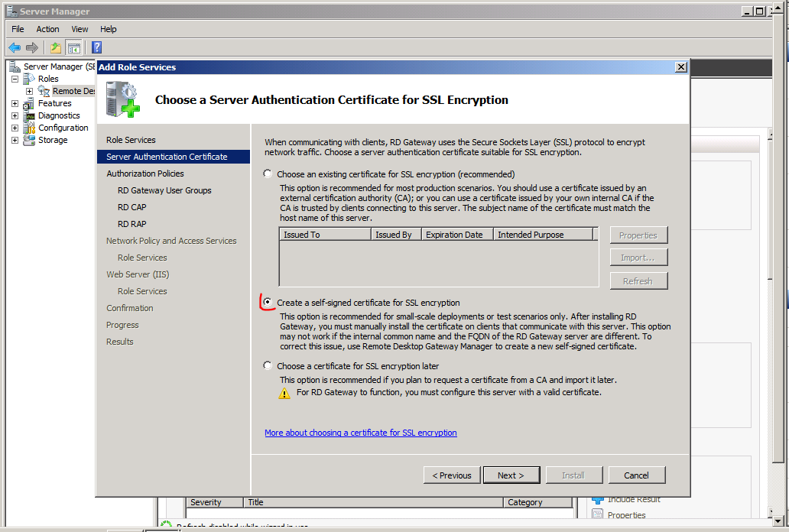Open More about choosing a certificate link
Image resolution: width=789 pixels, height=532 pixels.
pos(361,433)
